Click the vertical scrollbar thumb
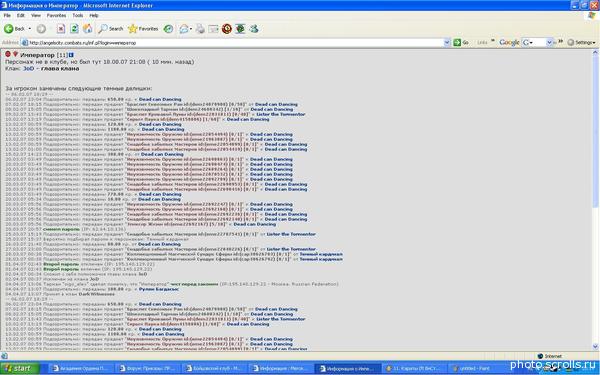This screenshot has width=600, height=375. tap(595, 132)
